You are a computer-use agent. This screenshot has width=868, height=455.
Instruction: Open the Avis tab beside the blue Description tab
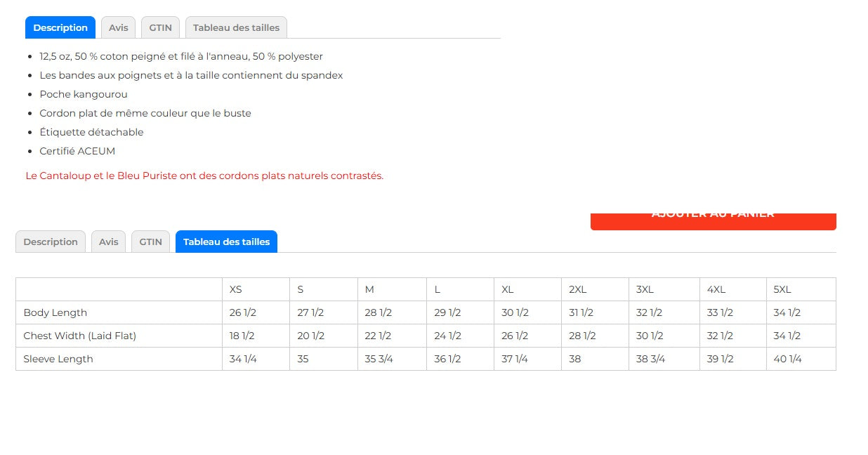(x=118, y=27)
